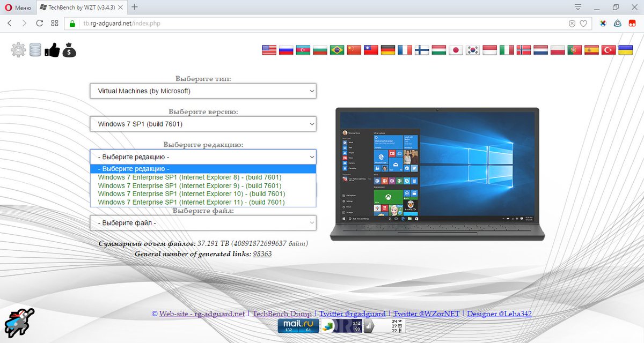
Task: Go back with the browser back arrow
Action: (10, 23)
